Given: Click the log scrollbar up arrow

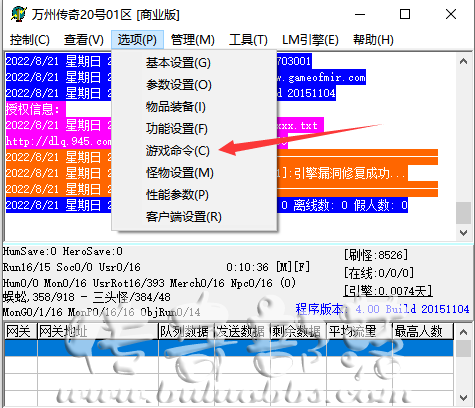Looking at the screenshot, I should coord(463,61).
